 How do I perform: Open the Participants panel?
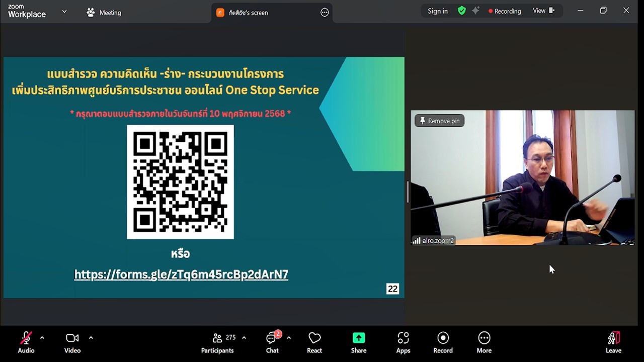click(x=217, y=342)
